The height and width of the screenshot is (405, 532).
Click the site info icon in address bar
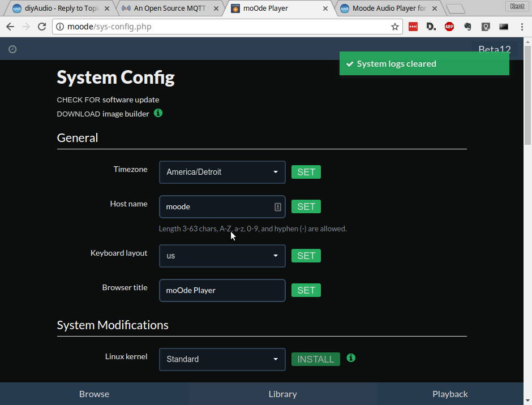coord(60,27)
